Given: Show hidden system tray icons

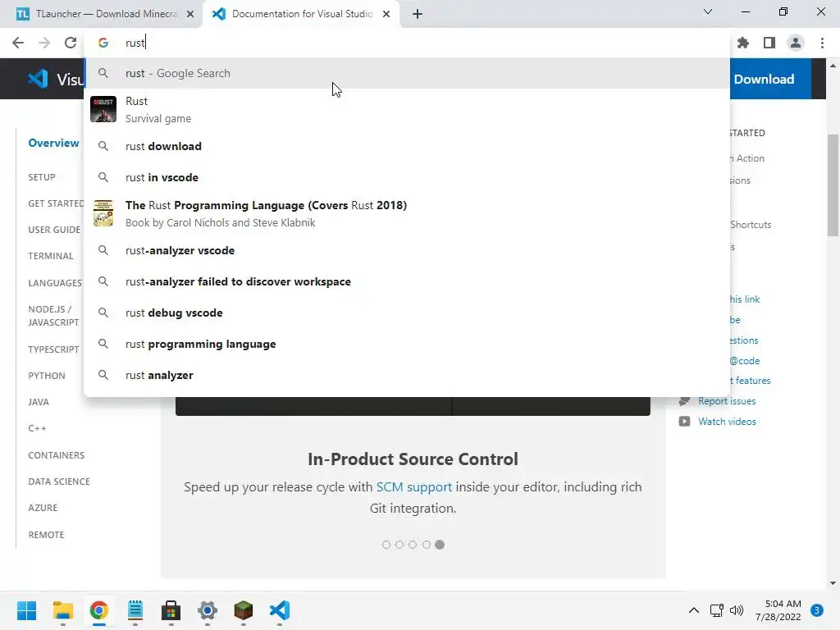Looking at the screenshot, I should pos(693,610).
